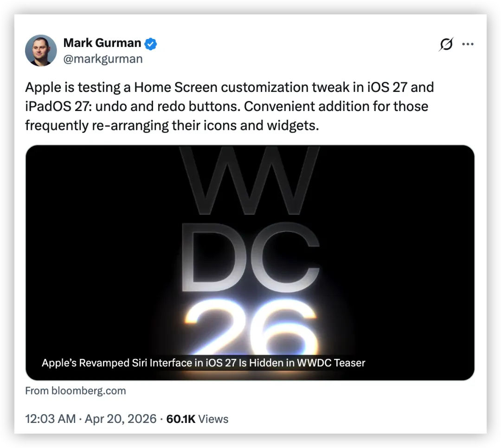
Task: Click the Mark Gurman display name
Action: click(102, 43)
